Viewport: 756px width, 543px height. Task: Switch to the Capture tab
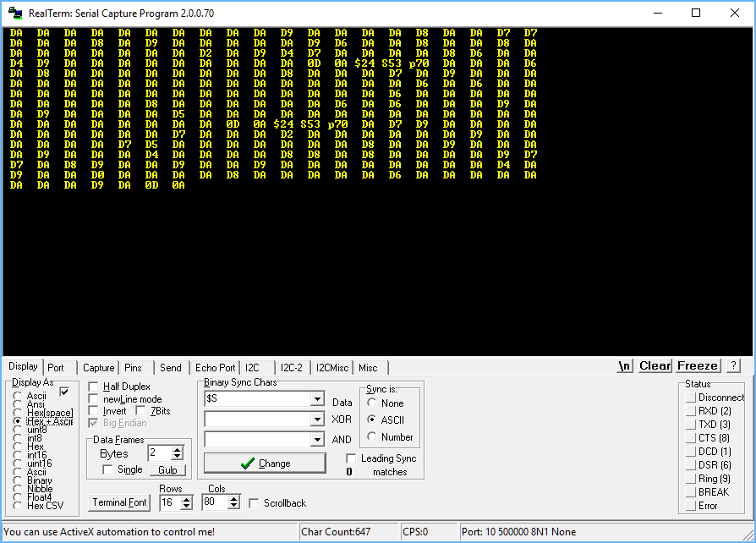click(x=98, y=367)
